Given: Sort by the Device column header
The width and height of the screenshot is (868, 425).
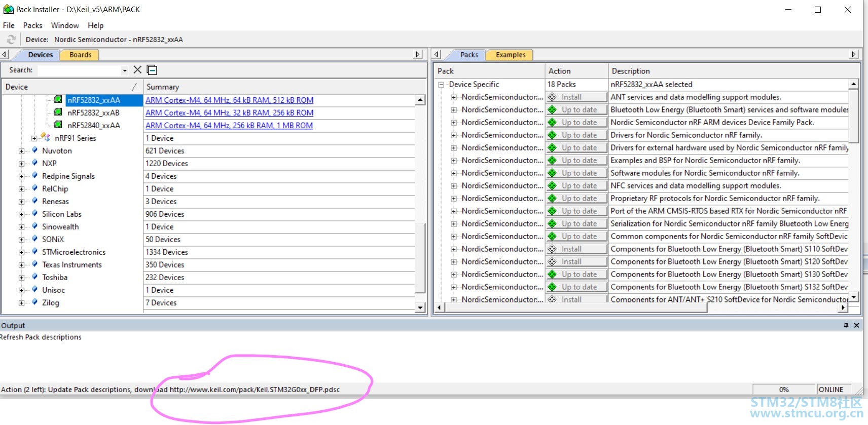Looking at the screenshot, I should coord(72,87).
